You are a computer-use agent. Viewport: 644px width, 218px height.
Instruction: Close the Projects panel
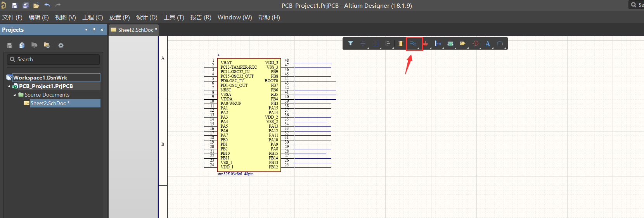(102, 30)
